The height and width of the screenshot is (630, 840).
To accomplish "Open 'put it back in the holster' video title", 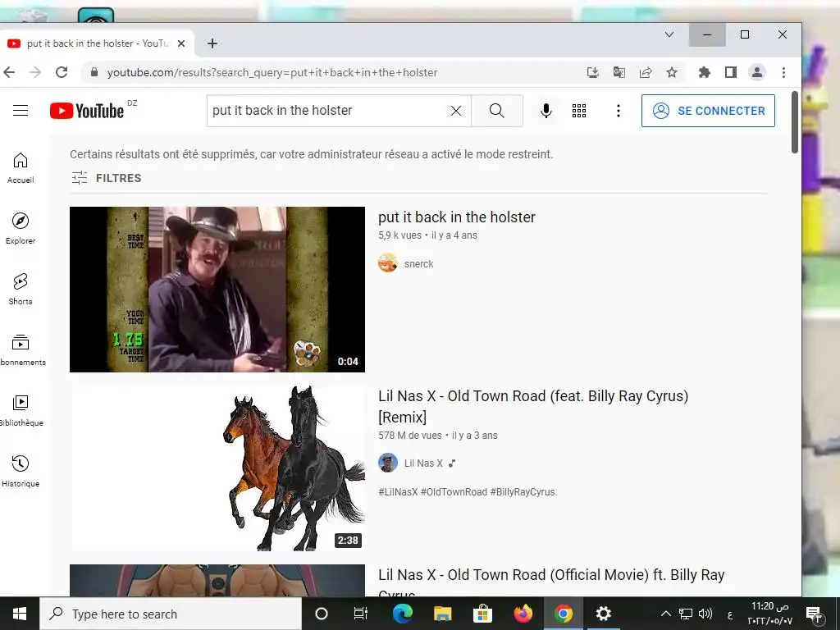I will (x=456, y=217).
